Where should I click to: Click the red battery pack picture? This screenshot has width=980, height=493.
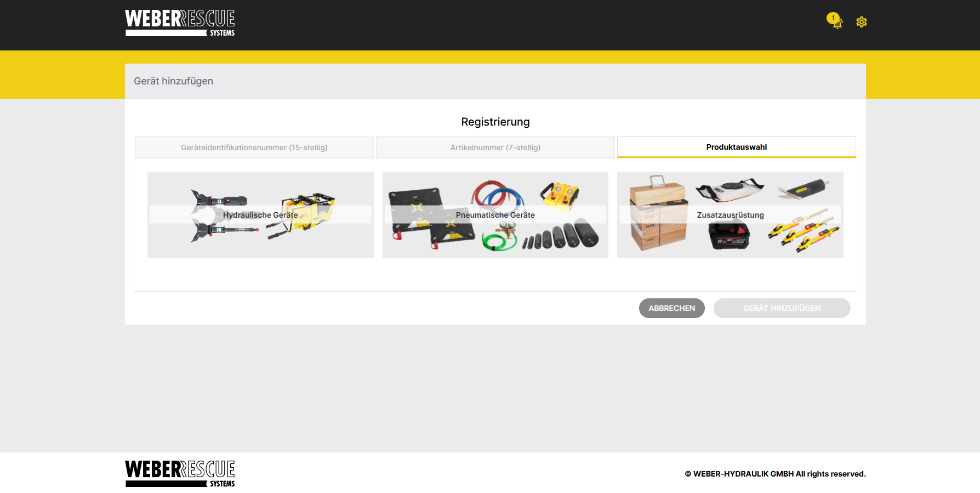[729, 235]
